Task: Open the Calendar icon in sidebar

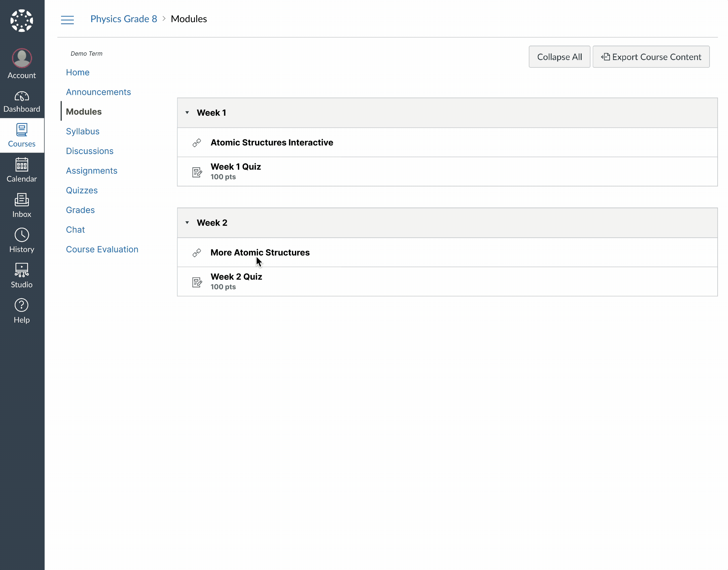Action: point(22,165)
